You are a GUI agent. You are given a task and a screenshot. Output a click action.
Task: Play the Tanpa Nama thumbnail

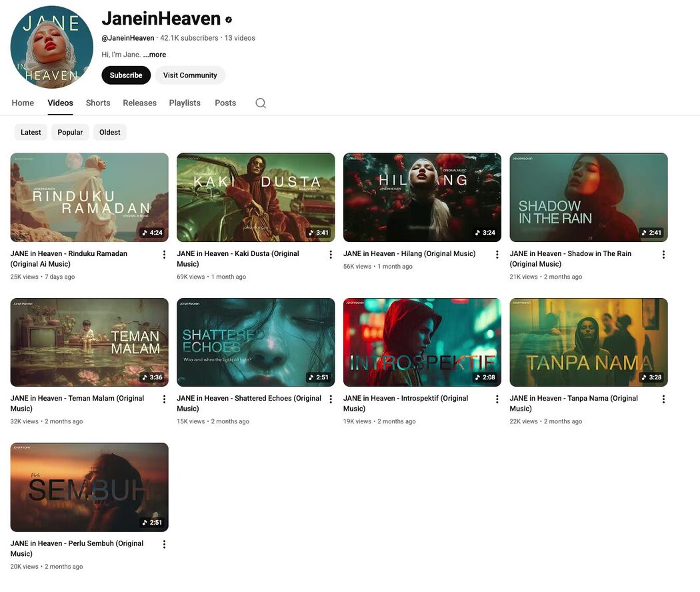coord(589,343)
